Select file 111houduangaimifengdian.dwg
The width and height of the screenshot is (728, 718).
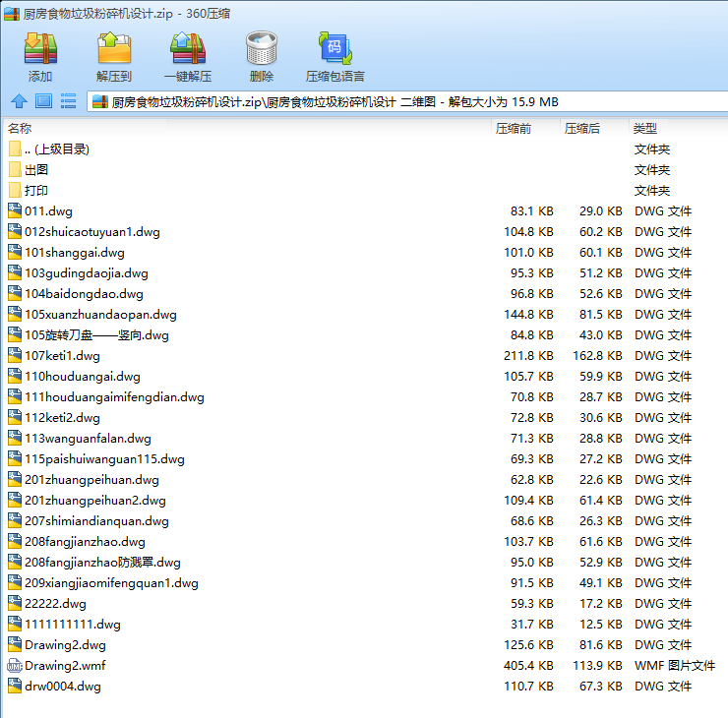point(114,396)
